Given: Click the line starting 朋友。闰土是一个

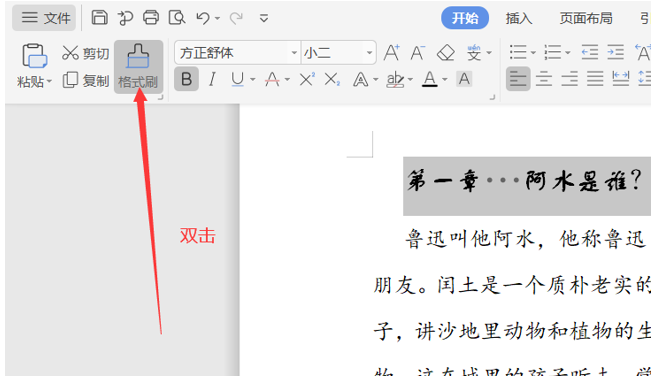Looking at the screenshot, I should pyautogui.click(x=512, y=286).
